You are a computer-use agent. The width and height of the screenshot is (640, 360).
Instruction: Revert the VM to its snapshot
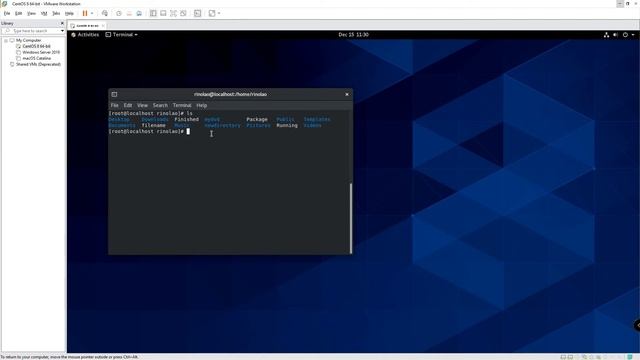(129, 13)
